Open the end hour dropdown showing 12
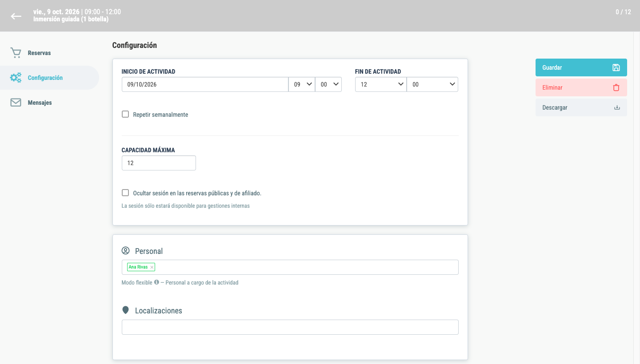The height and width of the screenshot is (364, 640). [x=381, y=84]
